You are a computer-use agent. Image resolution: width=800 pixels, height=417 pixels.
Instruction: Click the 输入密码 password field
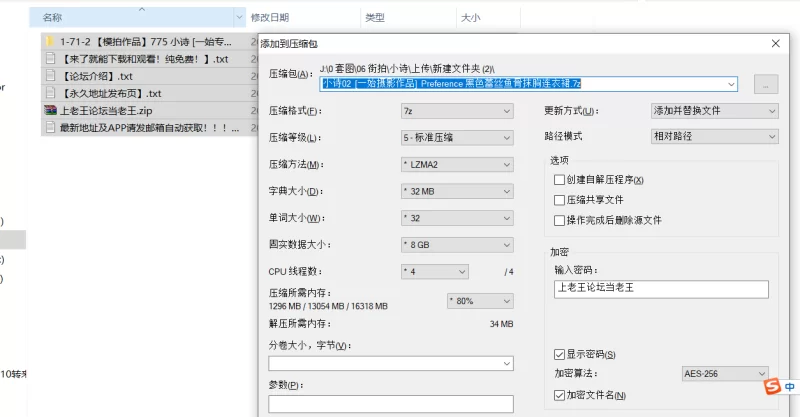(661, 289)
